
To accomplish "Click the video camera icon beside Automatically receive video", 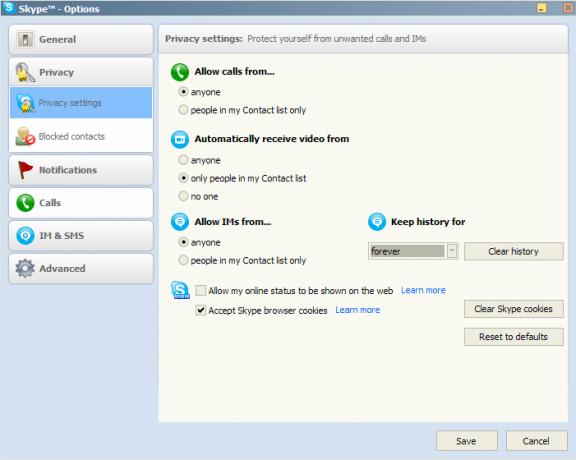I will [180, 140].
